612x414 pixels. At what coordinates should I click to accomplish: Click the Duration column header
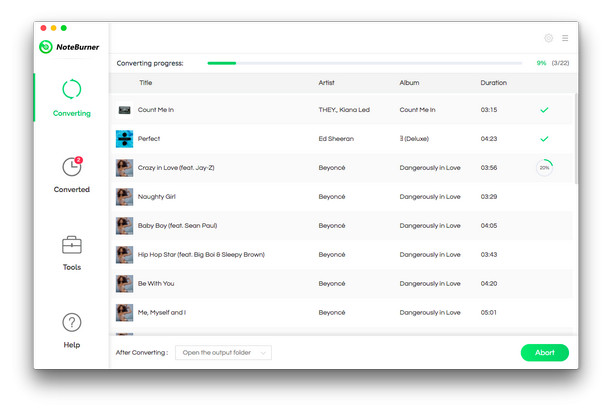click(493, 83)
